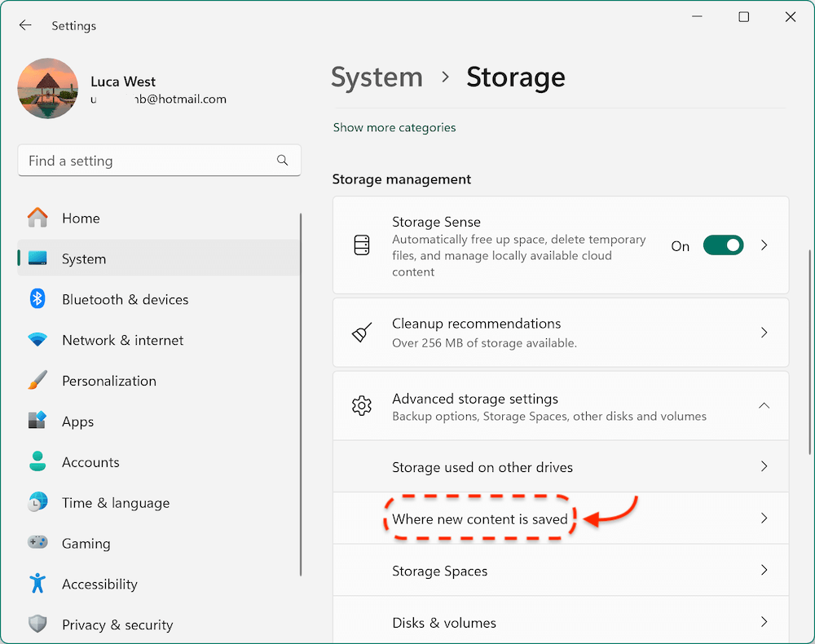The width and height of the screenshot is (815, 644).
Task: Collapse the Advanced storage settings section
Action: pyautogui.click(x=764, y=405)
